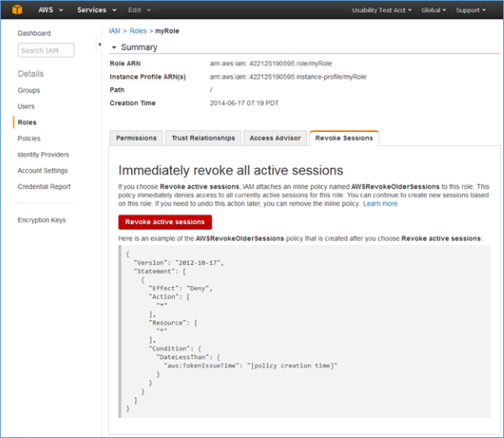
Task: Click the "Resource" line in policy
Action: (173, 323)
